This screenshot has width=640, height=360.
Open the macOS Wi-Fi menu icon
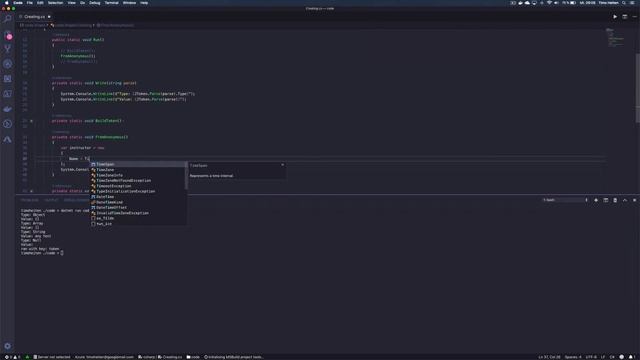[x=549, y=3]
